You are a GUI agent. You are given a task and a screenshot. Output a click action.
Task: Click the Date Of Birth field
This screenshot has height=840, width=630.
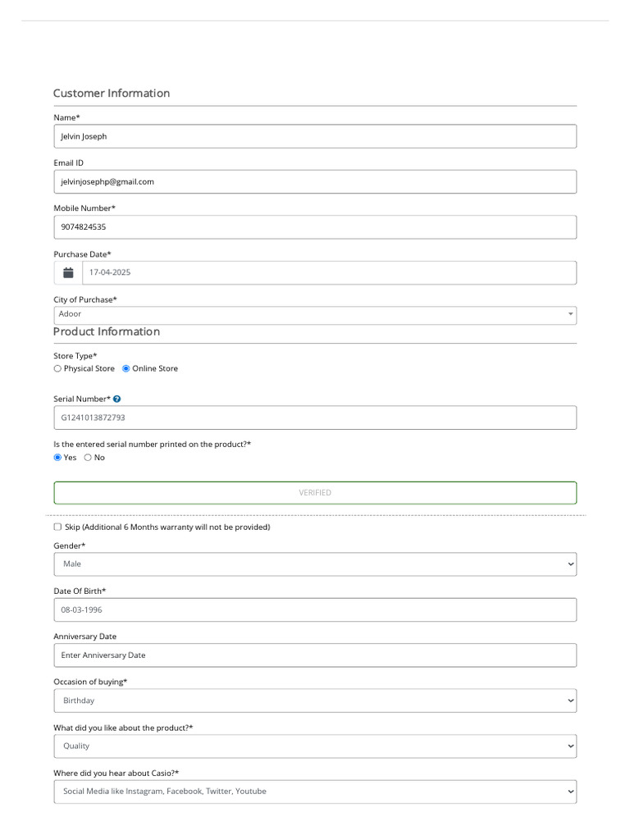(x=315, y=610)
